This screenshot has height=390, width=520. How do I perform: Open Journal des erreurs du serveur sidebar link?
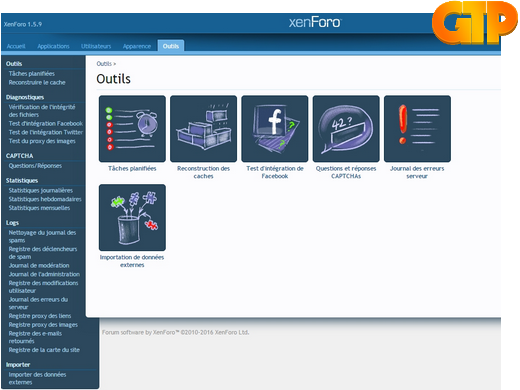tap(38, 303)
